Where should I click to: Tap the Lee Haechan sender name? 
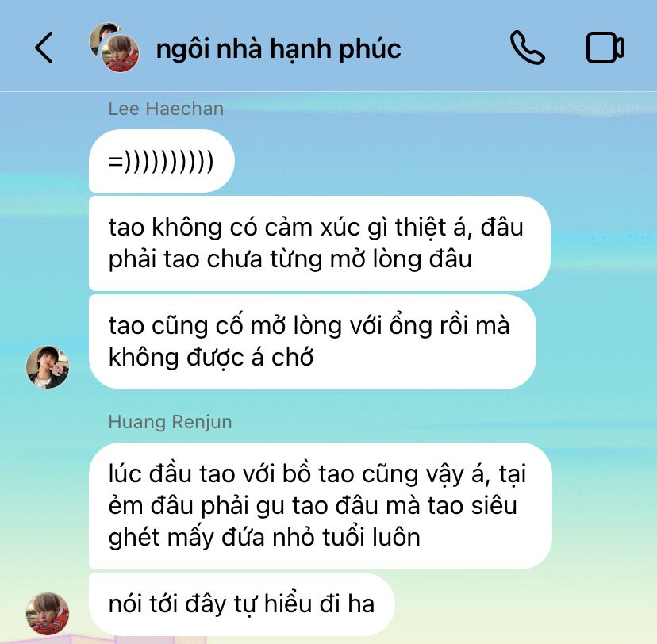click(166, 109)
